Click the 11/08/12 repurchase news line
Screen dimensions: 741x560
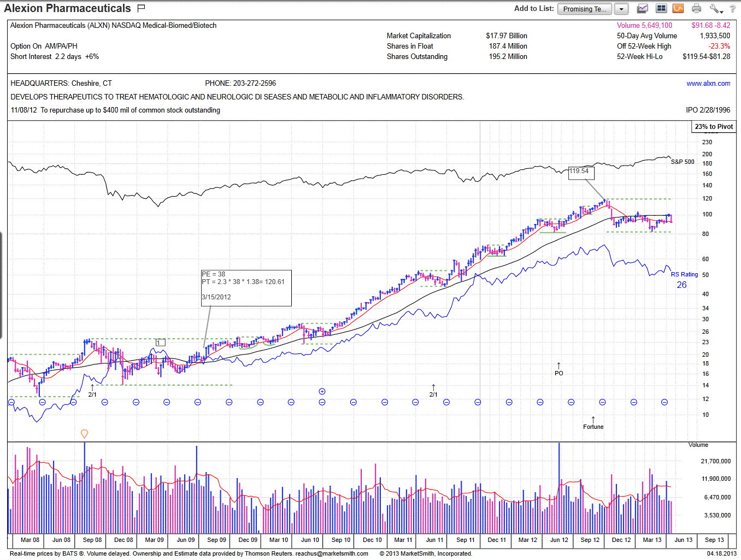[x=115, y=110]
